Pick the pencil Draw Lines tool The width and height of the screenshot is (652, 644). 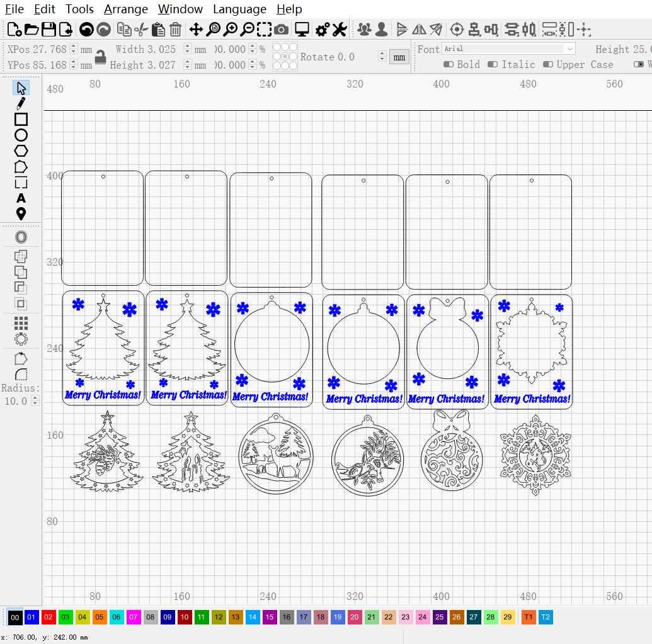(x=21, y=103)
